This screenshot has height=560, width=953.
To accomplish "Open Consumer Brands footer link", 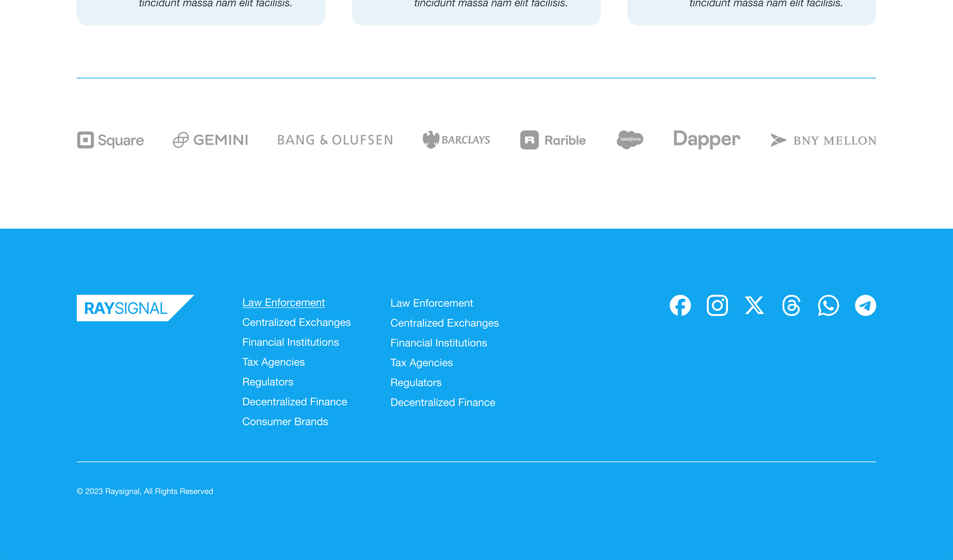I will point(285,421).
